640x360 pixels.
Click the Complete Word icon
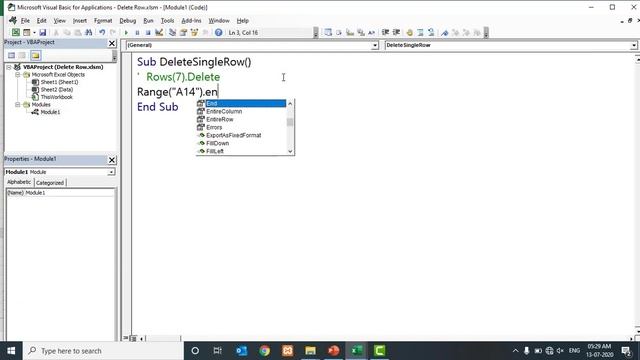click(371, 32)
